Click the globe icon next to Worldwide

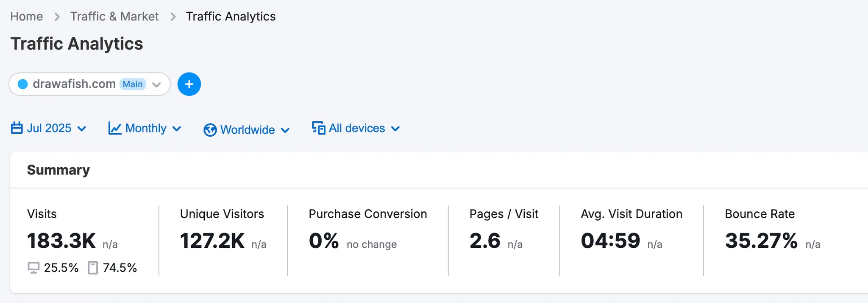point(210,130)
